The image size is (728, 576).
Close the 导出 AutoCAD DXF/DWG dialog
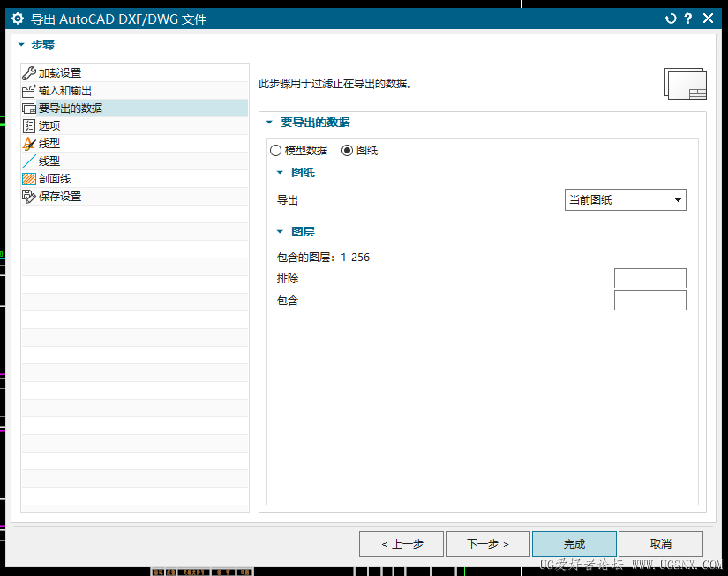tap(708, 19)
